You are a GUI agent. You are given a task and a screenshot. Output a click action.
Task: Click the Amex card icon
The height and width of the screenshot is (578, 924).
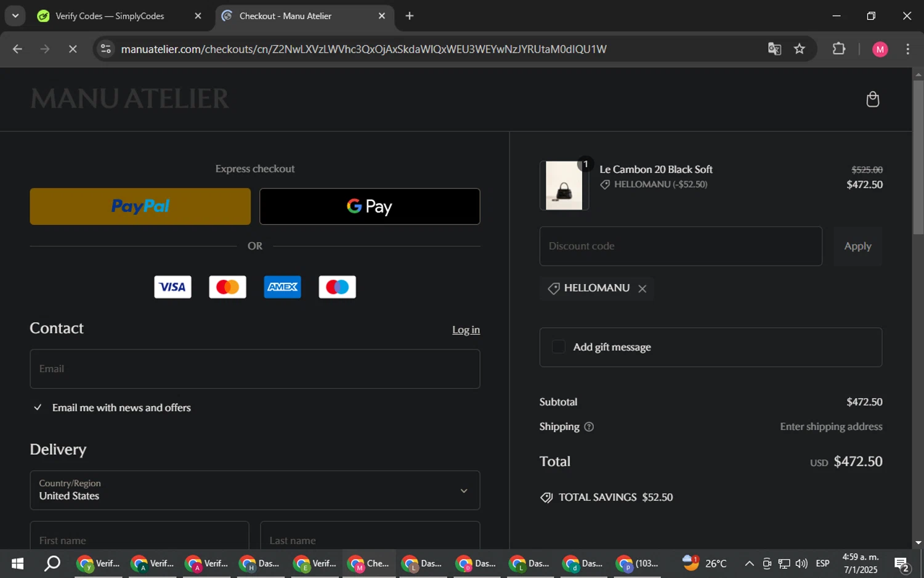click(x=282, y=287)
